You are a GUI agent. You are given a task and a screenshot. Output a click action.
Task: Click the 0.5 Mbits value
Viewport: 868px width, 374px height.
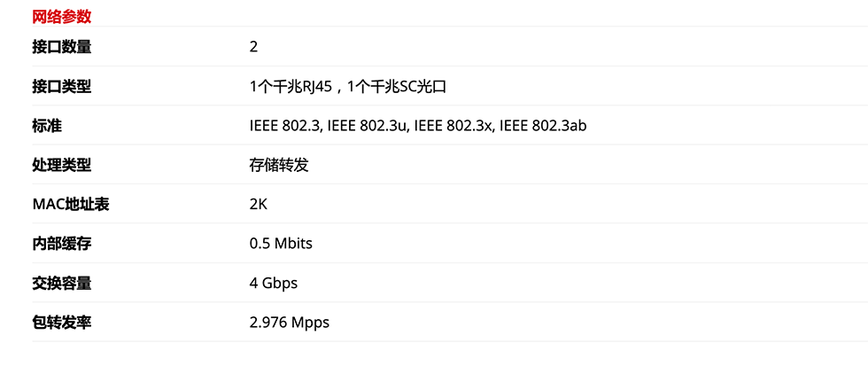[x=282, y=244]
